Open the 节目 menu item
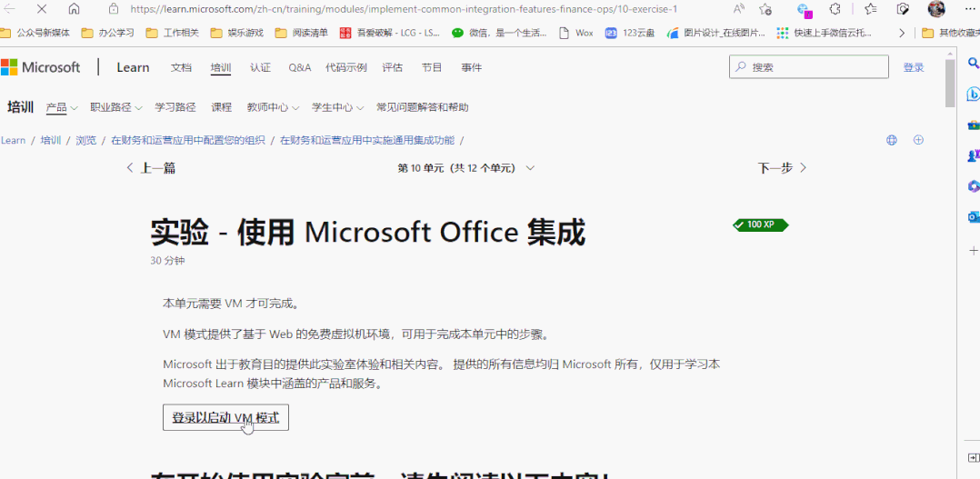 point(432,67)
